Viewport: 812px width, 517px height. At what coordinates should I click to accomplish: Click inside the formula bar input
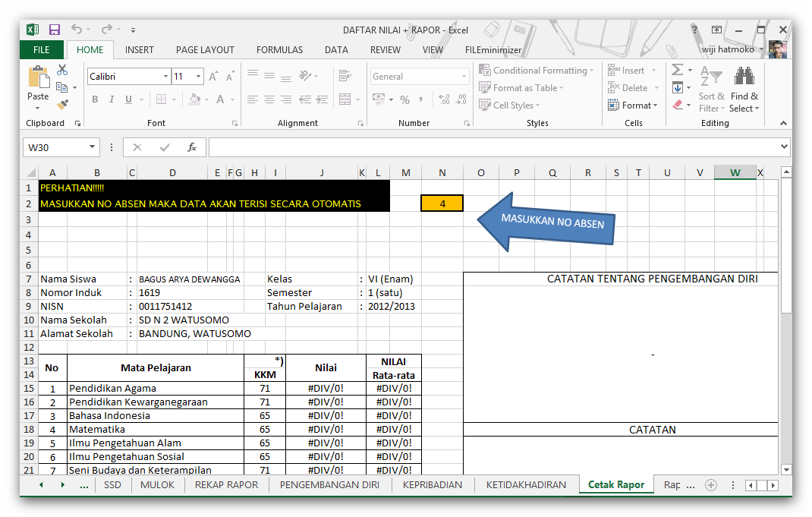[x=493, y=147]
